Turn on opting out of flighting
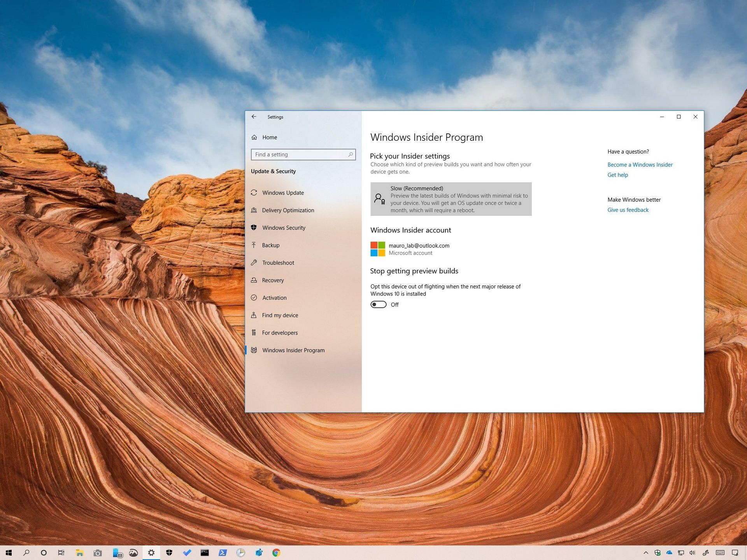747x560 pixels. [x=378, y=304]
